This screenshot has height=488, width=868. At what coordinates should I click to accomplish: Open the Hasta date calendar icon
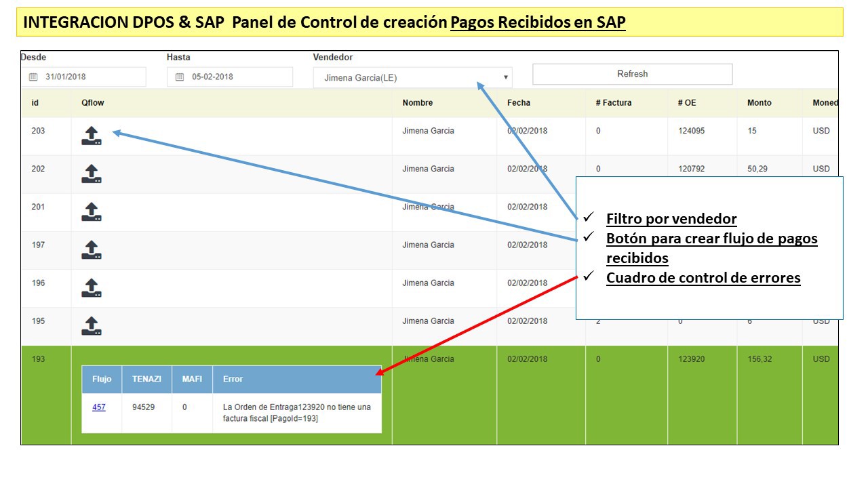coord(180,77)
